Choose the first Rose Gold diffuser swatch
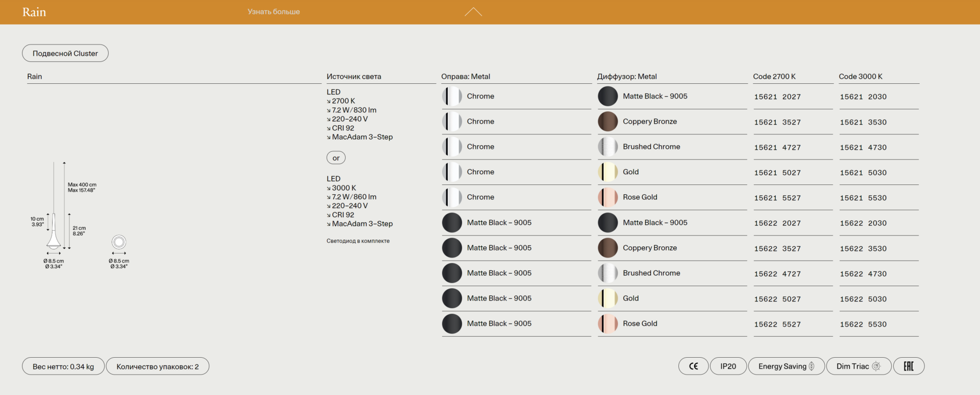 [608, 197]
